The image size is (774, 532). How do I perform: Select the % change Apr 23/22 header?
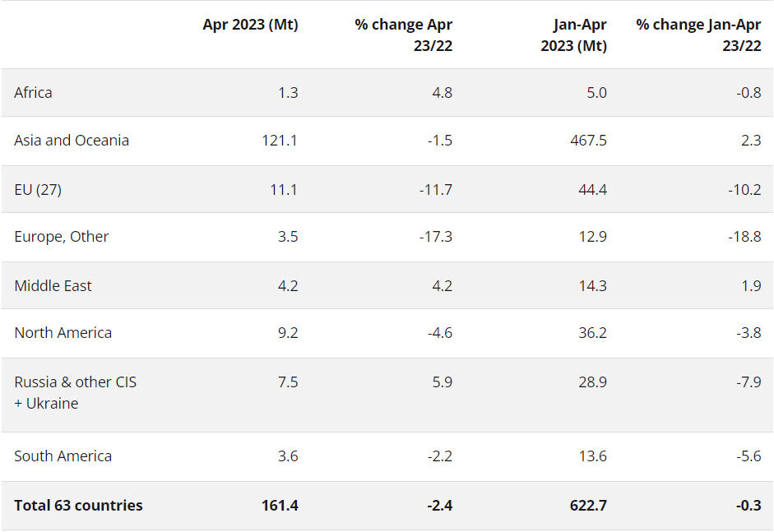pos(403,35)
